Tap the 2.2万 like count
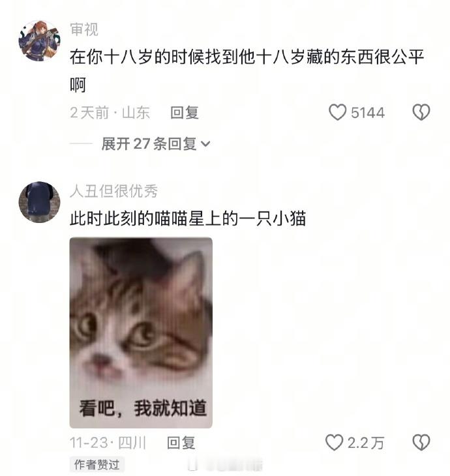This screenshot has width=450, height=476. [x=366, y=443]
